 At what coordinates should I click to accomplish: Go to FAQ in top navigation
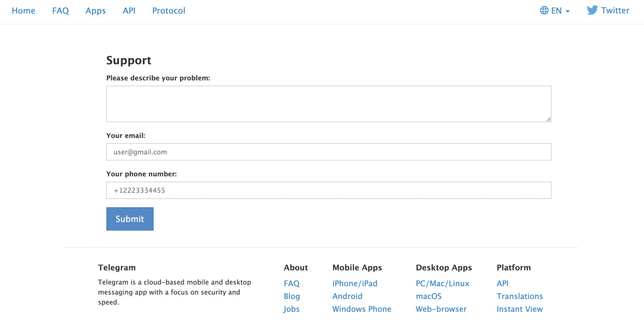60,11
